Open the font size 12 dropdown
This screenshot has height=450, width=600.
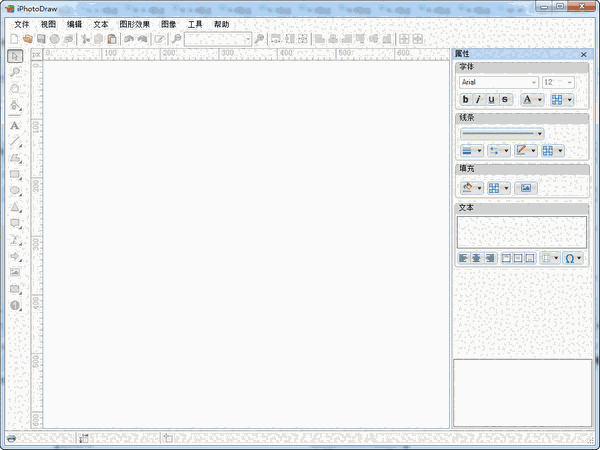coord(558,82)
